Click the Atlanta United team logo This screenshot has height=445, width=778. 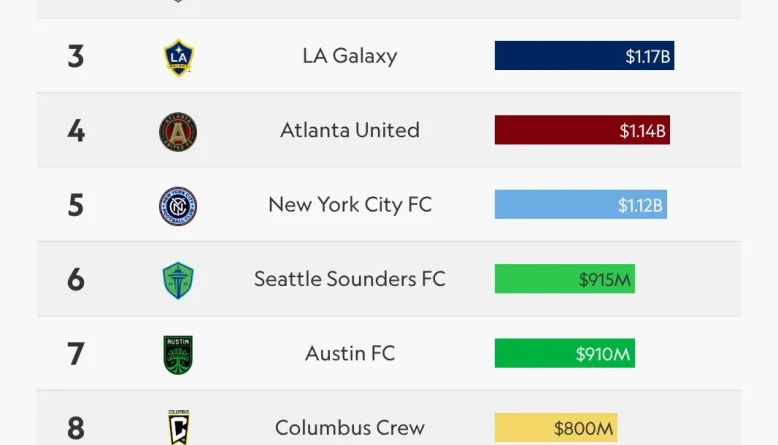click(178, 131)
